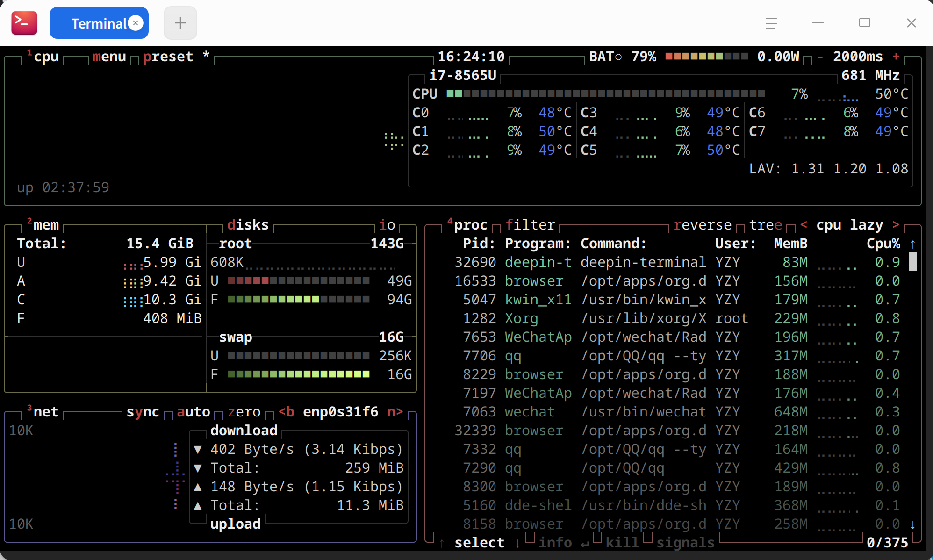Image resolution: width=933 pixels, height=560 pixels.
Task: Click process list scroll up arrow
Action: 913,244
